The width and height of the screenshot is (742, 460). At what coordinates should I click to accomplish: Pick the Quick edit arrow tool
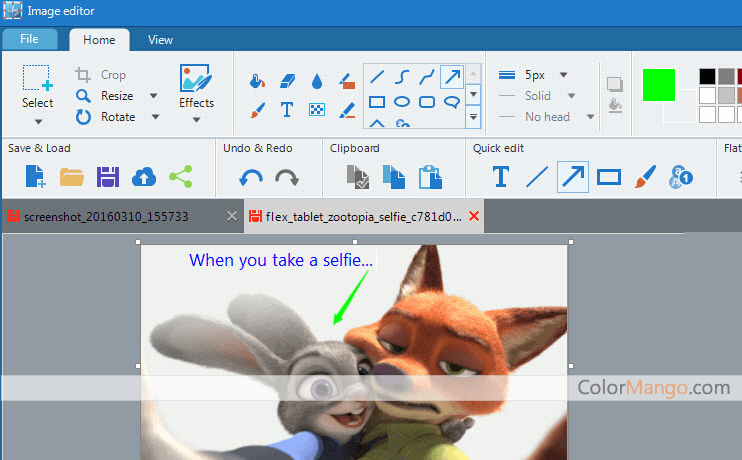(x=573, y=177)
